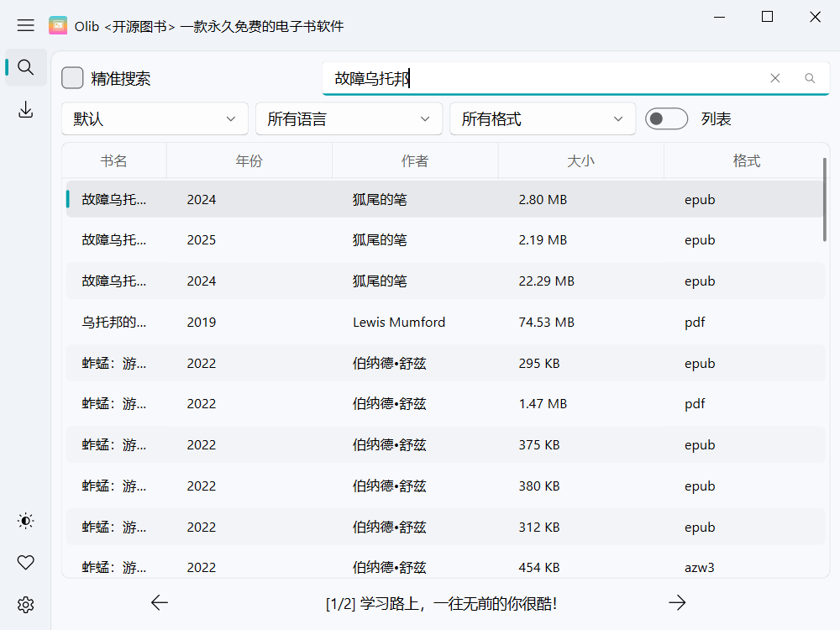Enable 精准搜索 checkbox
Viewport: 840px width, 630px height.
tap(73, 77)
